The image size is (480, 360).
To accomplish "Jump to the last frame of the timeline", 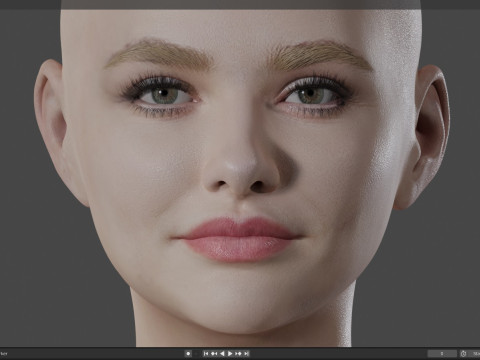I will tap(246, 354).
